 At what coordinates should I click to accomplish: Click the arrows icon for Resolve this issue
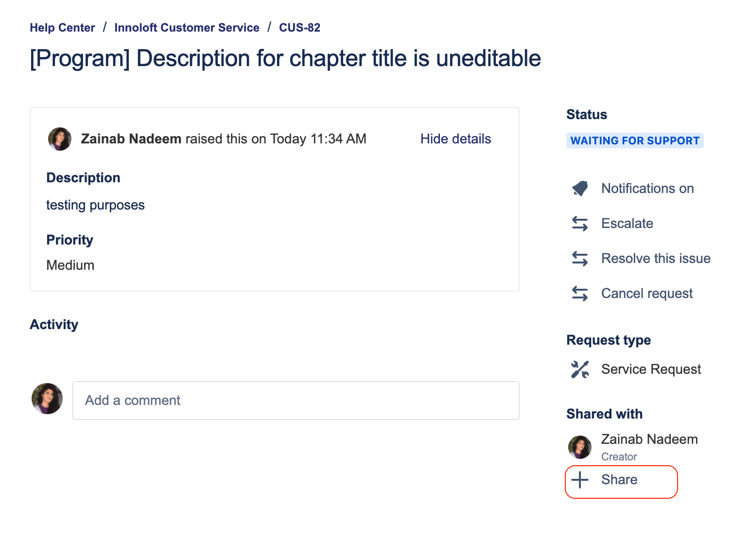pos(580,259)
